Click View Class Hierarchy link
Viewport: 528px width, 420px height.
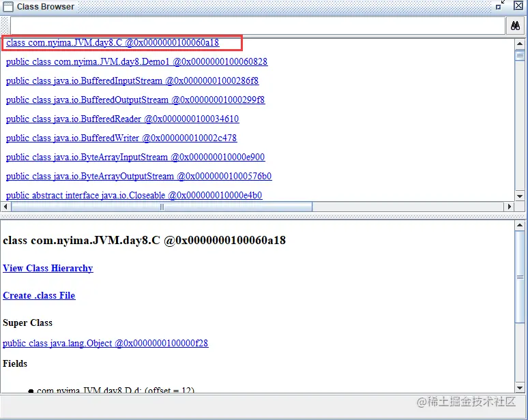(48, 268)
